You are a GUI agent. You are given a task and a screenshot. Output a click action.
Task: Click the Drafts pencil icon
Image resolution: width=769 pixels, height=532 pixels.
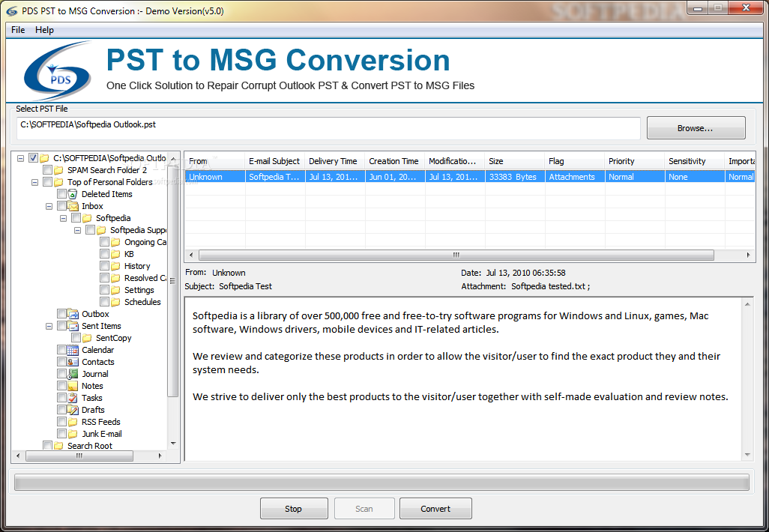(73, 410)
